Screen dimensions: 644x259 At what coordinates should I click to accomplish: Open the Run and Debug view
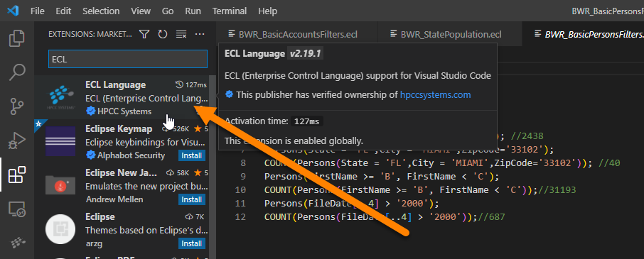click(x=17, y=142)
